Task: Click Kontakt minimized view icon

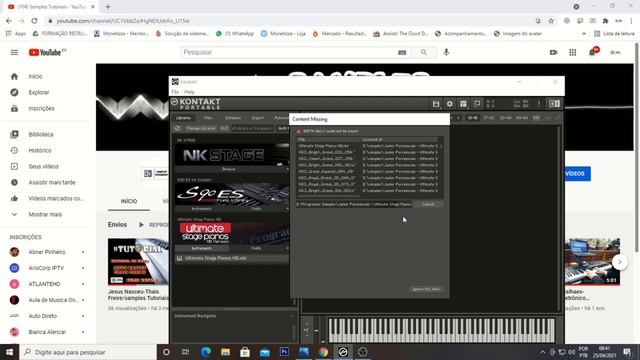Action: pos(477,104)
